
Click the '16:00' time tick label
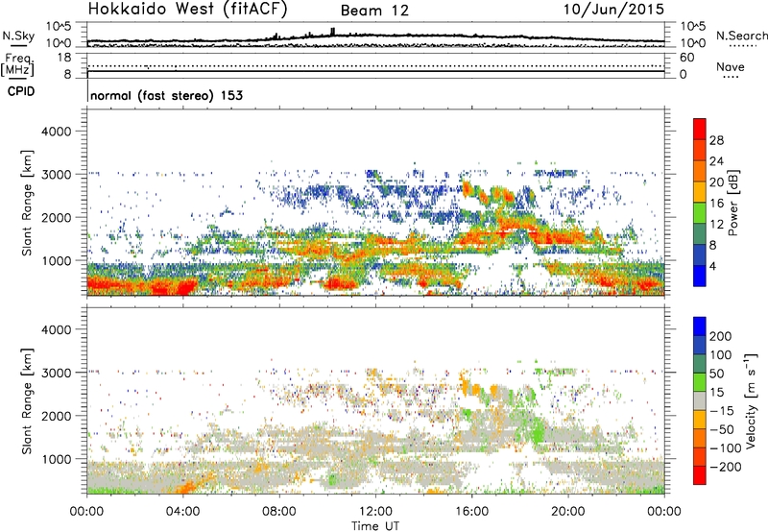click(x=471, y=512)
